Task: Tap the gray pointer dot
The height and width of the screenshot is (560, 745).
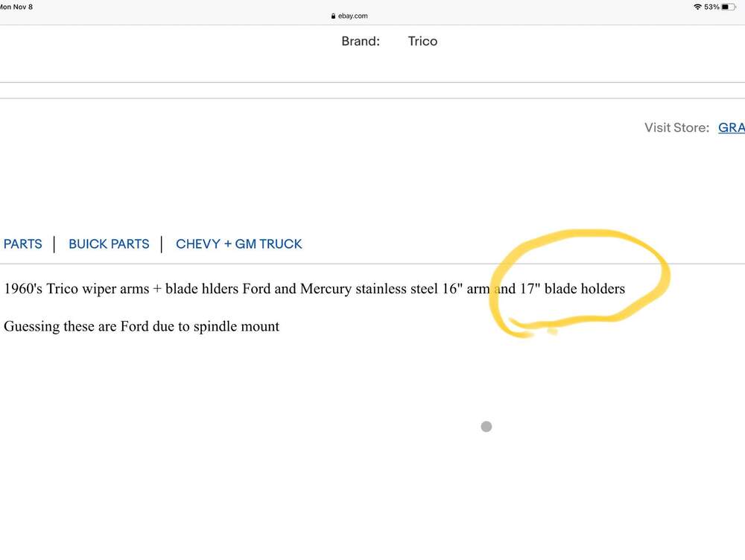Action: pyautogui.click(x=486, y=427)
